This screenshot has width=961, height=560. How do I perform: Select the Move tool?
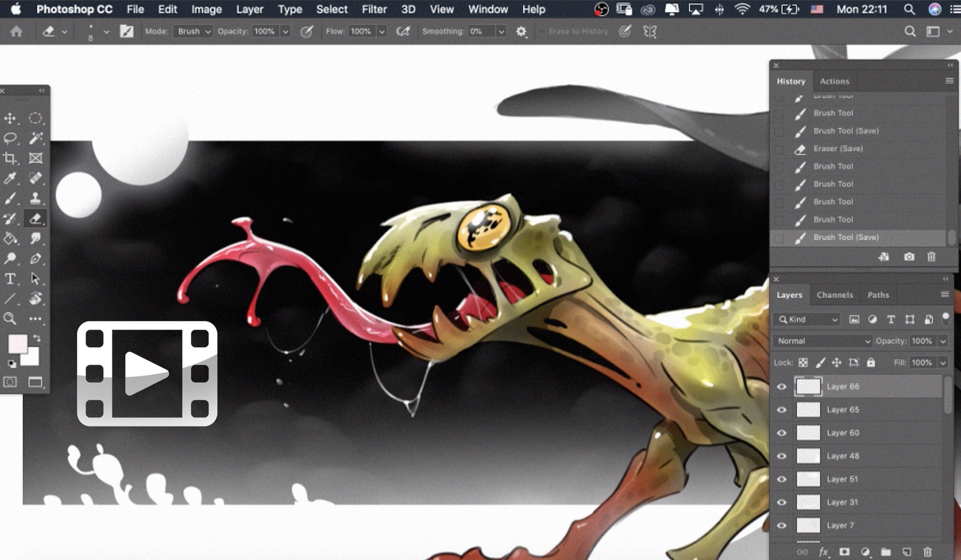pyautogui.click(x=11, y=119)
